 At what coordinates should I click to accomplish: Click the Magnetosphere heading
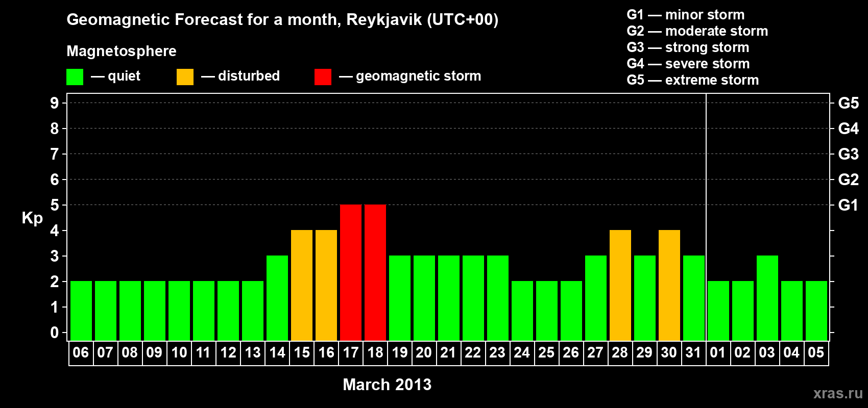pyautogui.click(x=122, y=51)
